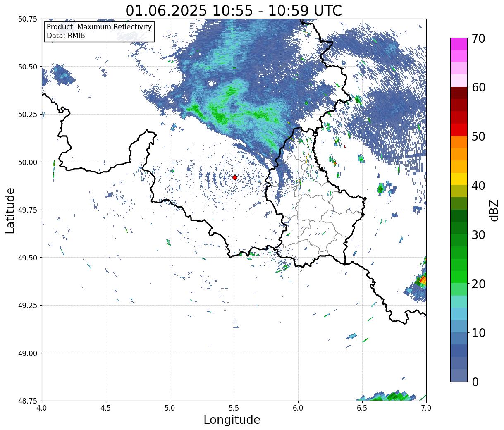Screen dimensions: 504x430
Task: Click the longitude tick label 5.0
Action: click(x=170, y=408)
